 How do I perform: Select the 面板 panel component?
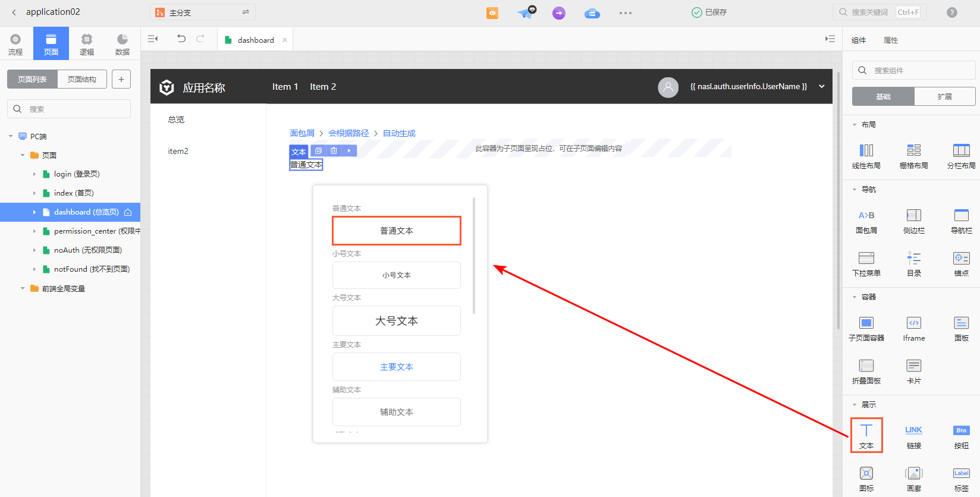(x=962, y=329)
